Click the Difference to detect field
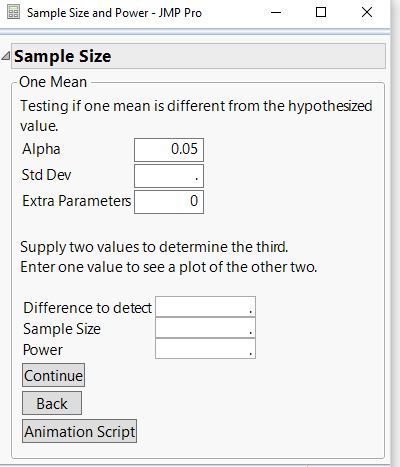This screenshot has height=467, width=400. (205, 307)
